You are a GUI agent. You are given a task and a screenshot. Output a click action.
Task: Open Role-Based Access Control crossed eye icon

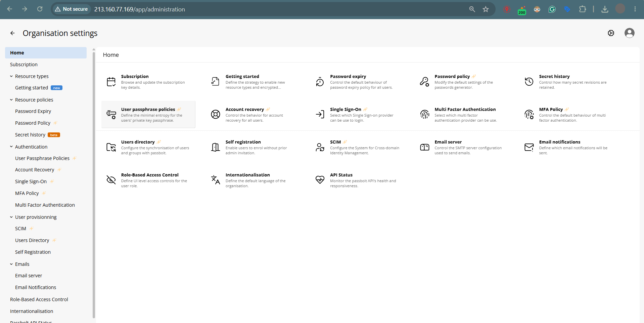click(111, 180)
